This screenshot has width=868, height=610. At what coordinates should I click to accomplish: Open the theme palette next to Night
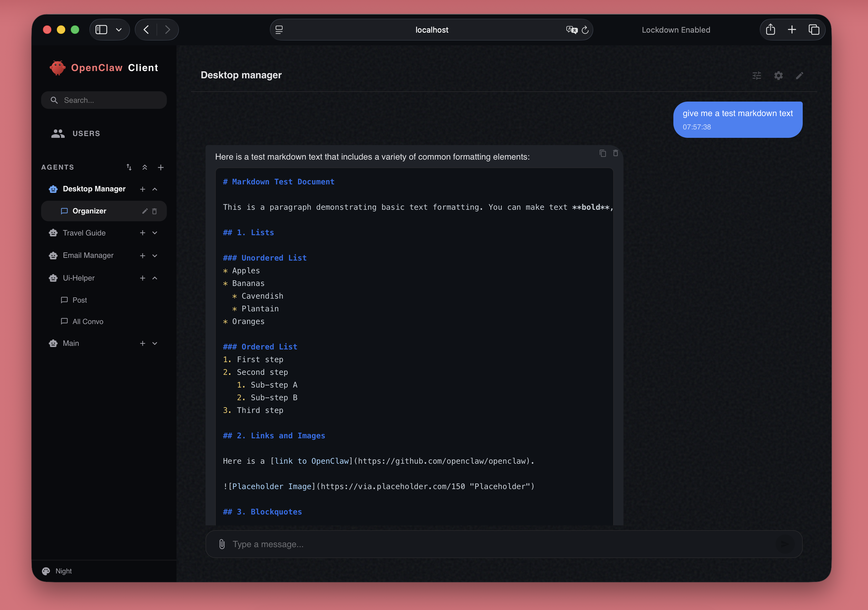point(45,571)
